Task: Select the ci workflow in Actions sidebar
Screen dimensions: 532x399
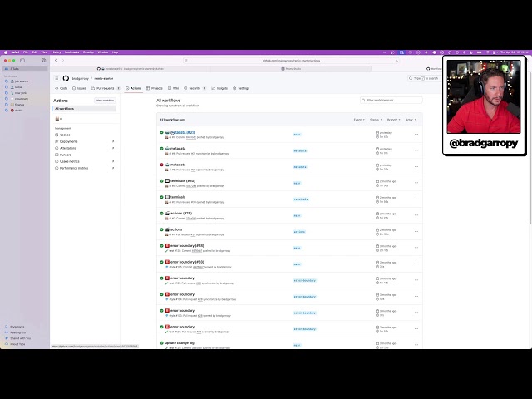Action: (84, 119)
